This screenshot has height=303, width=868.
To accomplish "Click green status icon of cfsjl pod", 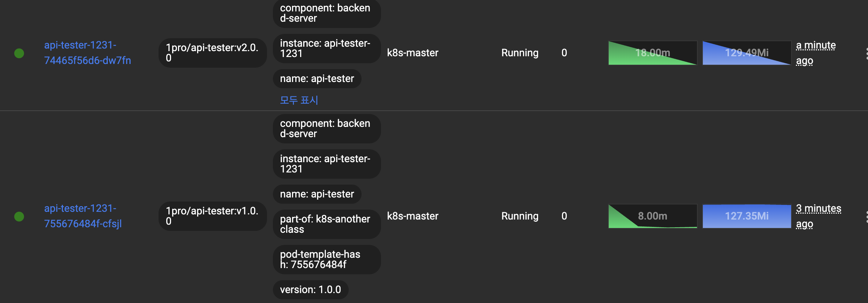I will pos(19,217).
